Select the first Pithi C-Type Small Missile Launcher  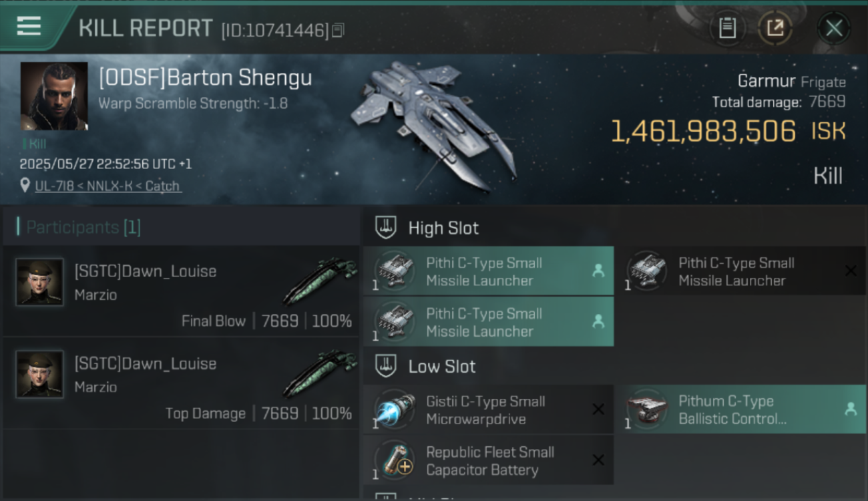[488, 271]
